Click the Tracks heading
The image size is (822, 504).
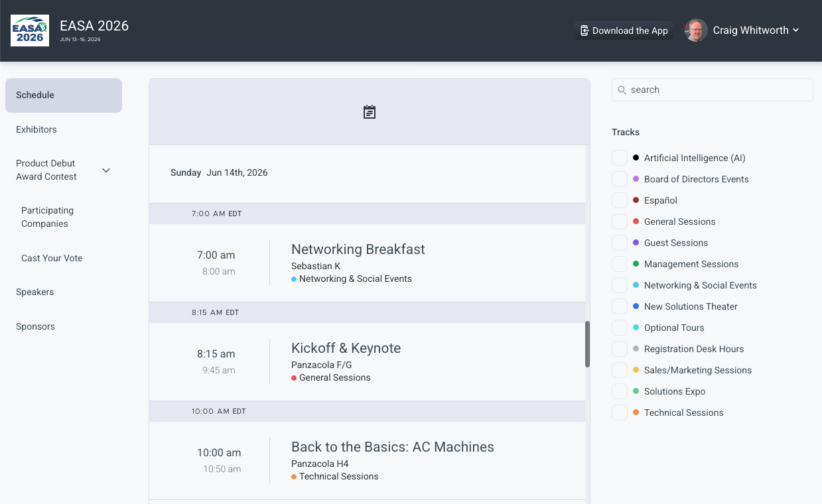(x=626, y=132)
